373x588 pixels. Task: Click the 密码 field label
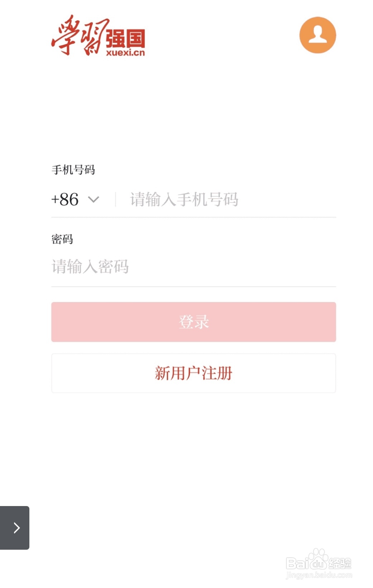(x=62, y=239)
